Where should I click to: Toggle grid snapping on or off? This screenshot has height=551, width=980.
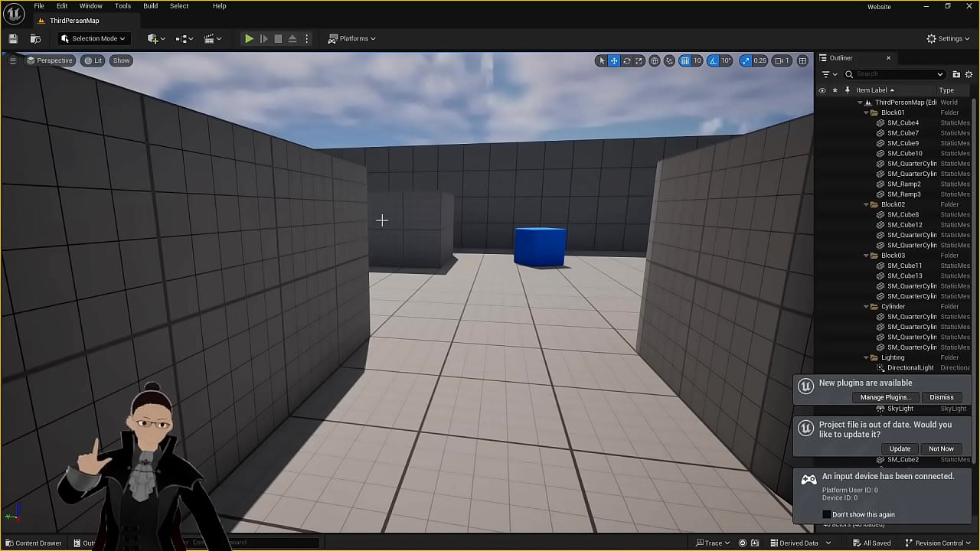click(685, 60)
